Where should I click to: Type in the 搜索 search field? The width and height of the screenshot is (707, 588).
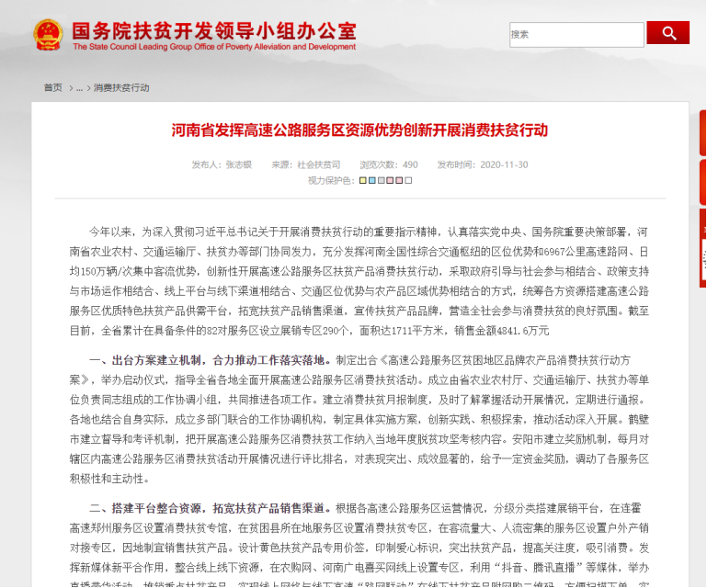click(x=576, y=35)
